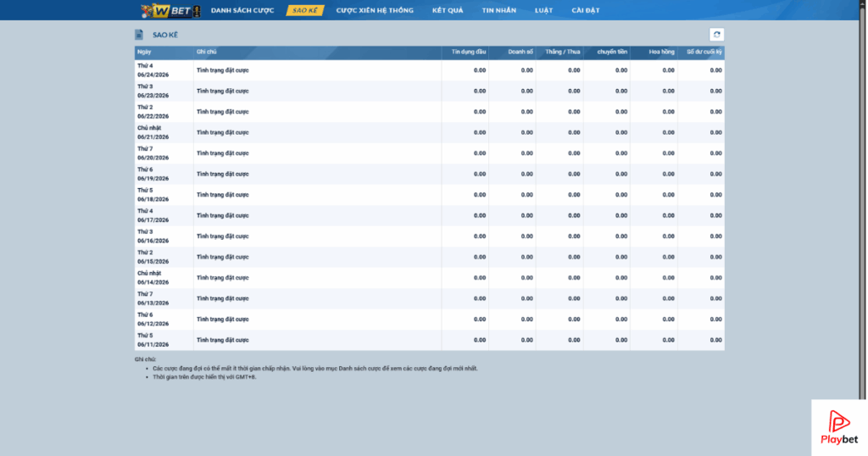Open Tình trạng đặt cược for 06/19/2026
The width and height of the screenshot is (868, 456).
[223, 175]
